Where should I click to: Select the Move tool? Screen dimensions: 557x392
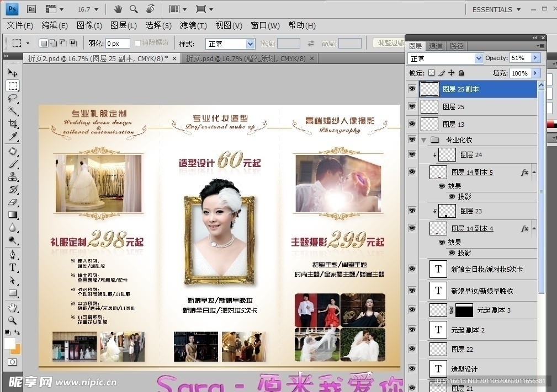[13, 72]
